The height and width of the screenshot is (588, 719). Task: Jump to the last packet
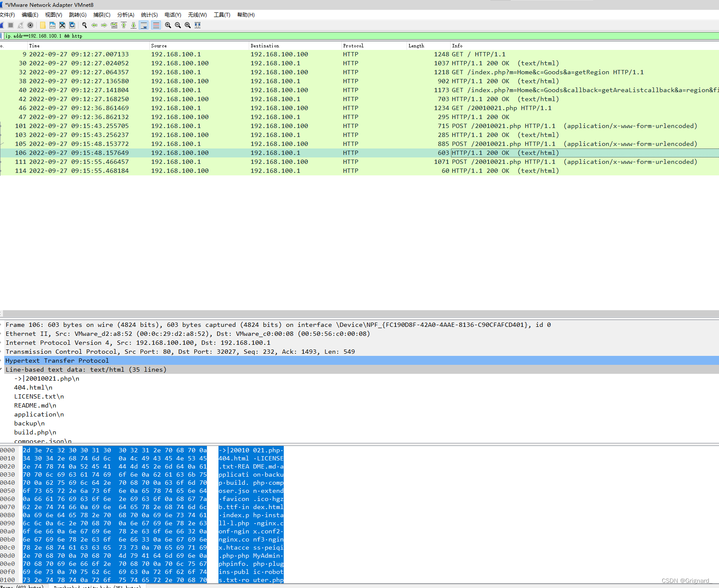134,25
